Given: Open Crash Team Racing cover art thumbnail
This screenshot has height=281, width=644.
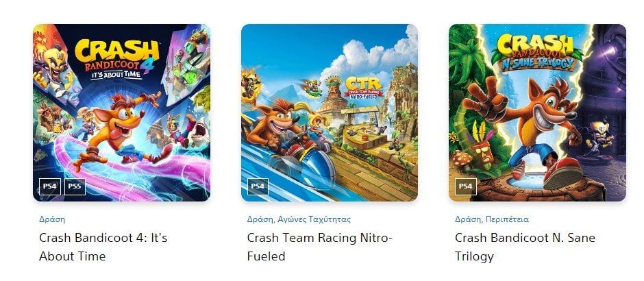Looking at the screenshot, I should pos(330,112).
